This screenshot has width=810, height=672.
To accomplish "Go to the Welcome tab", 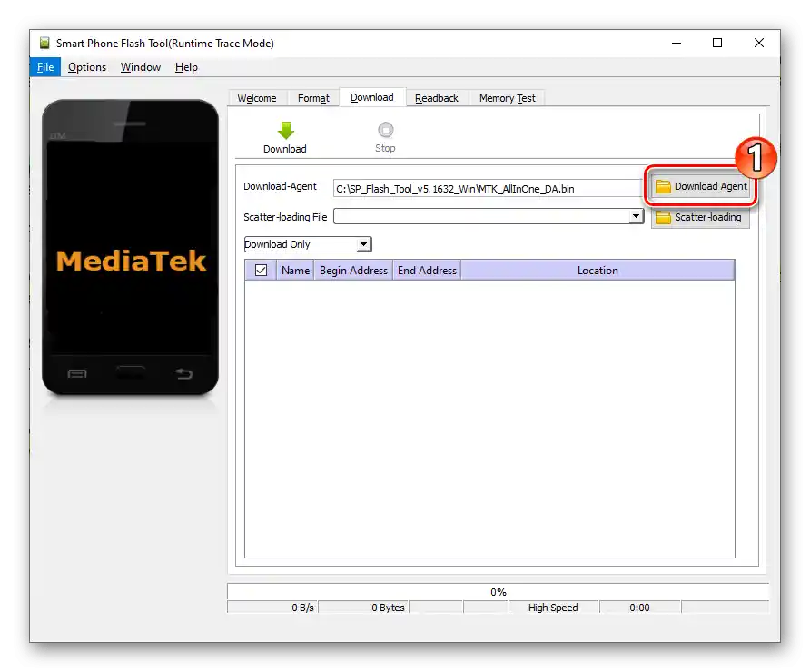I will pos(257,97).
